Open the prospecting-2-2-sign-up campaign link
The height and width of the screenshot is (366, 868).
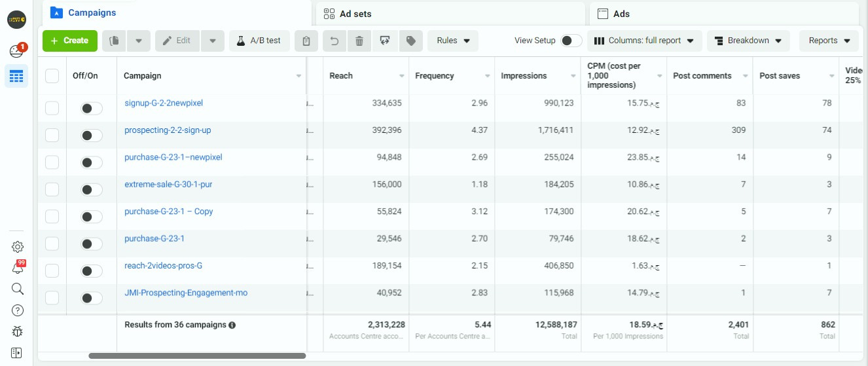[x=168, y=130]
